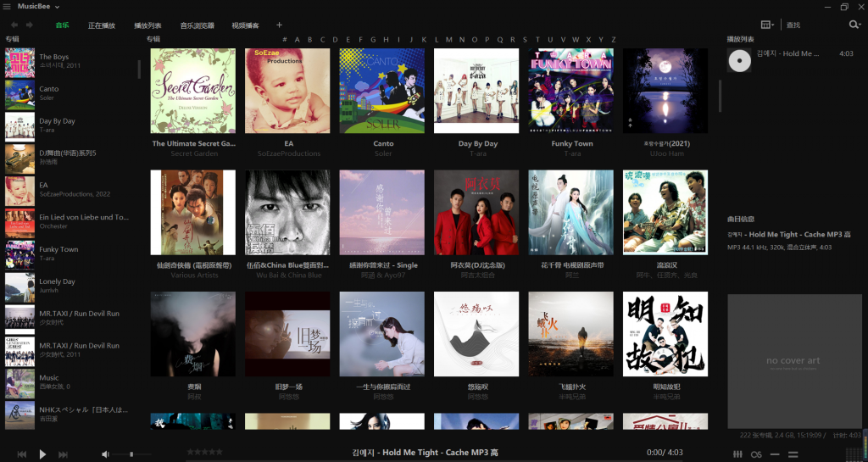Open the 音乐浏览器 tab
This screenshot has height=462, width=868.
197,25
